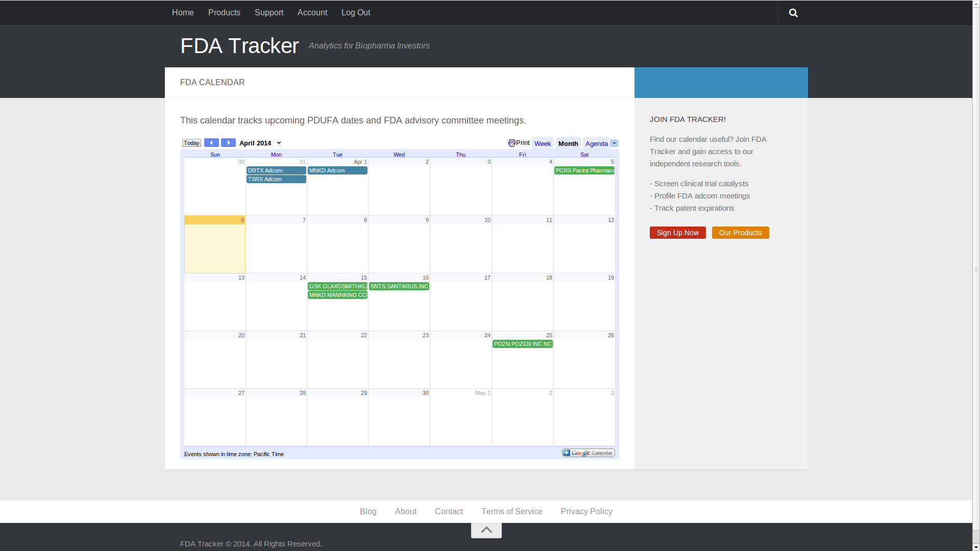
Task: Click the Mon column header
Action: [x=276, y=155]
